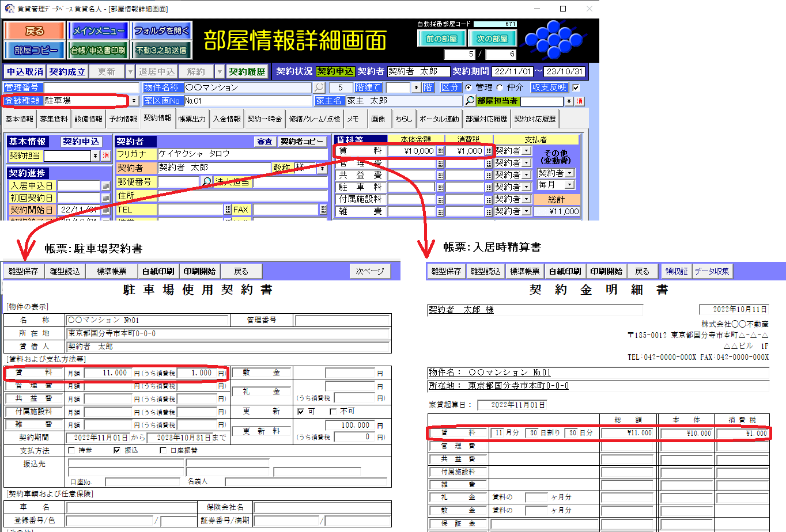Open calculator icon beside 賃料 本体金額 ¥10,000
The height and width of the screenshot is (532, 786).
(x=440, y=151)
